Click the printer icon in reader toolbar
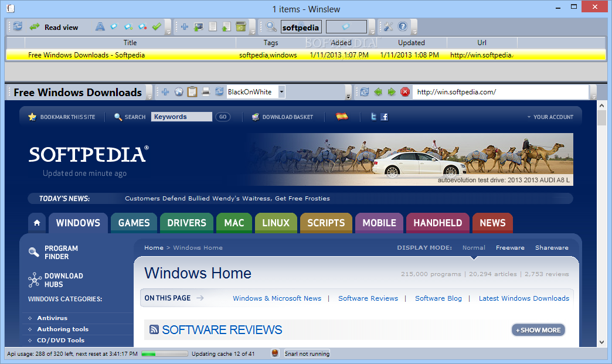The width and height of the screenshot is (612, 364). [206, 92]
